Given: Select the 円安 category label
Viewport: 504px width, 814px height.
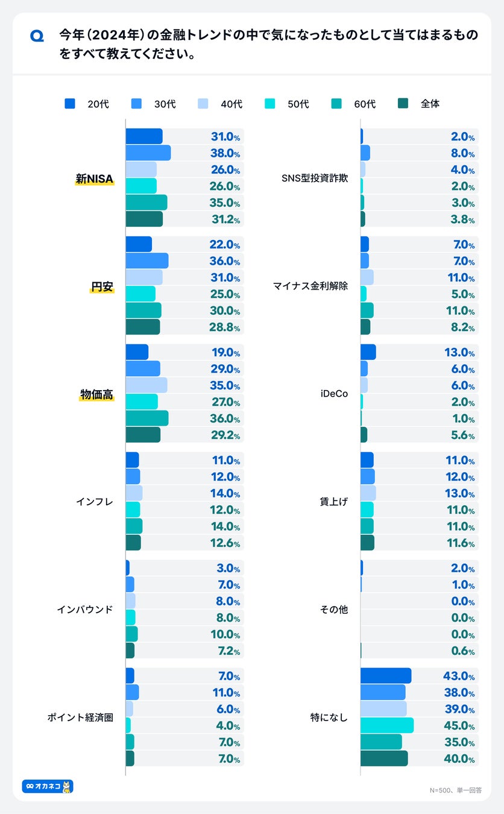Looking at the screenshot, I should (102, 286).
